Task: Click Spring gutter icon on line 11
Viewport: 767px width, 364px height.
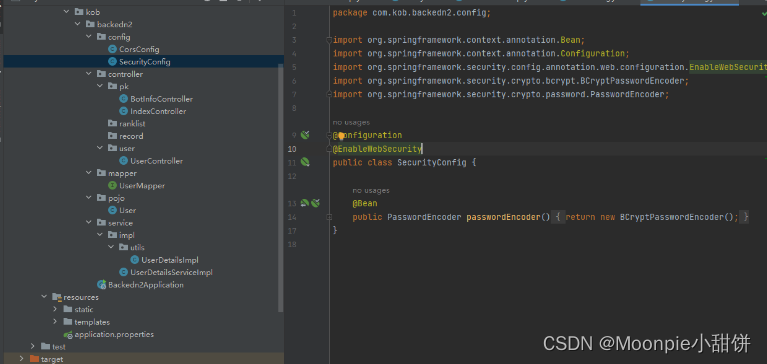Action: pos(305,161)
